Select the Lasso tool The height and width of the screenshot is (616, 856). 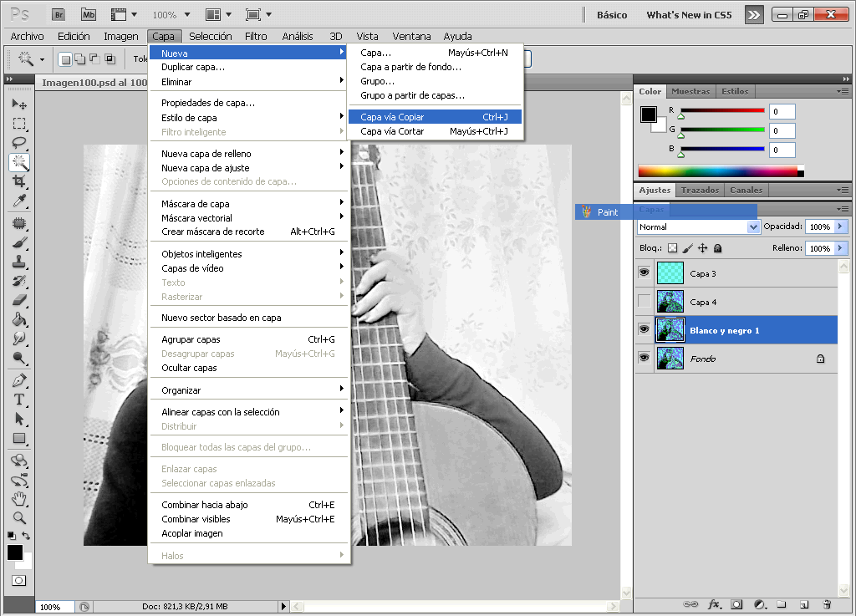(x=19, y=143)
